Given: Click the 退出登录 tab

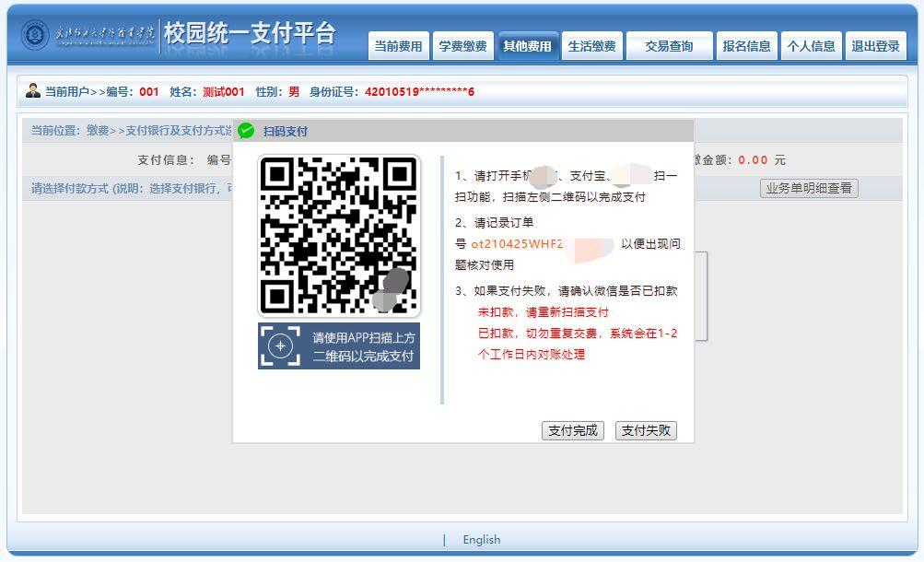Looking at the screenshot, I should (876, 46).
